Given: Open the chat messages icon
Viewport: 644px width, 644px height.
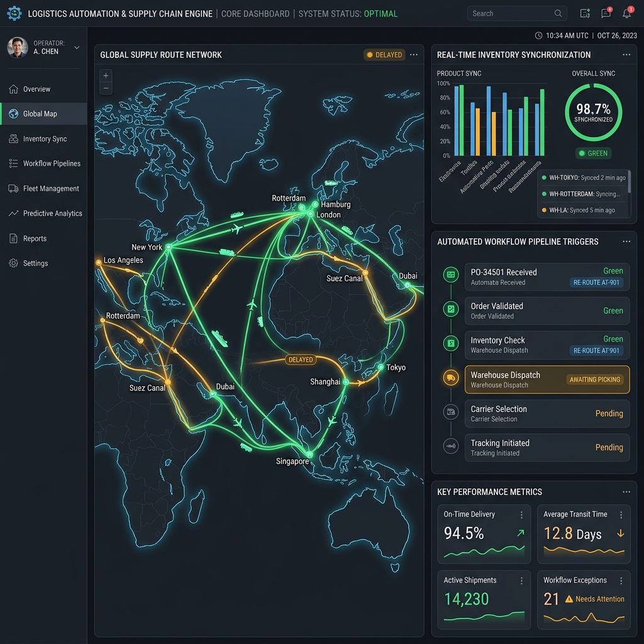Looking at the screenshot, I should [x=606, y=13].
